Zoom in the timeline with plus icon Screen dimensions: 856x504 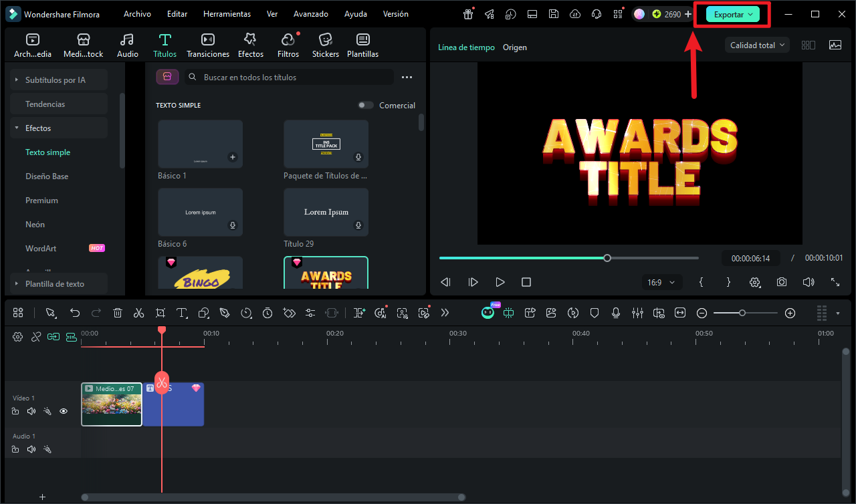point(790,313)
